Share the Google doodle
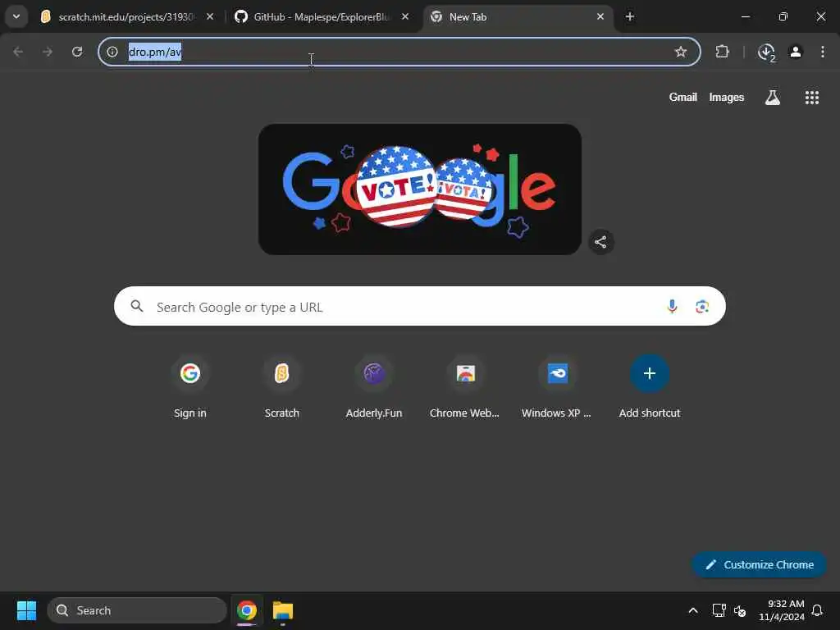The image size is (840, 630). pos(600,242)
